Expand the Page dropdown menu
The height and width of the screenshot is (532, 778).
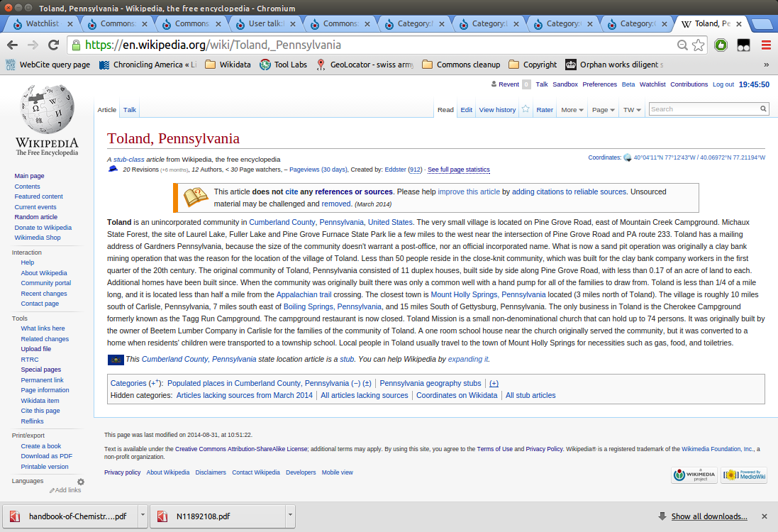tap(604, 110)
